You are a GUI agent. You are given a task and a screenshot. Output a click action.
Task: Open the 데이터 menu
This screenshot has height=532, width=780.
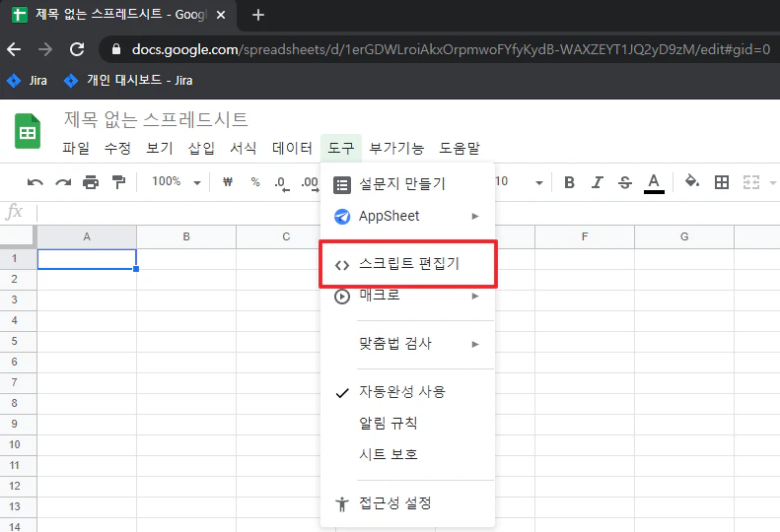[x=292, y=148]
